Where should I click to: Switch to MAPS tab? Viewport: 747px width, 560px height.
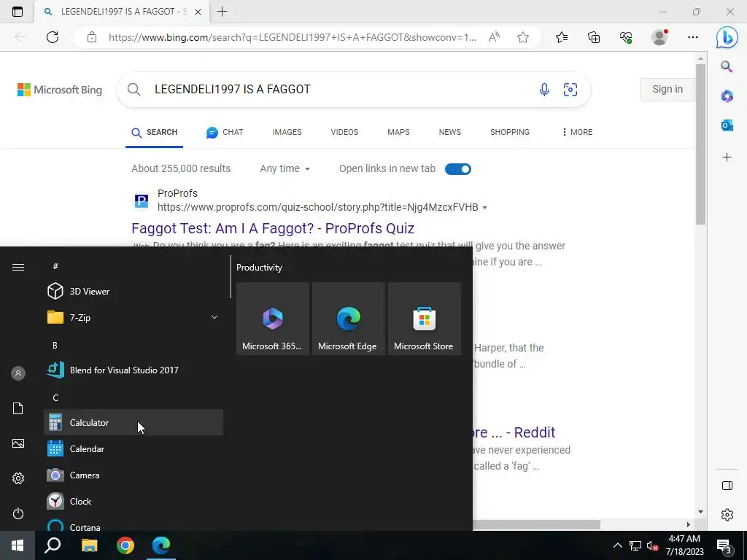pyautogui.click(x=398, y=132)
